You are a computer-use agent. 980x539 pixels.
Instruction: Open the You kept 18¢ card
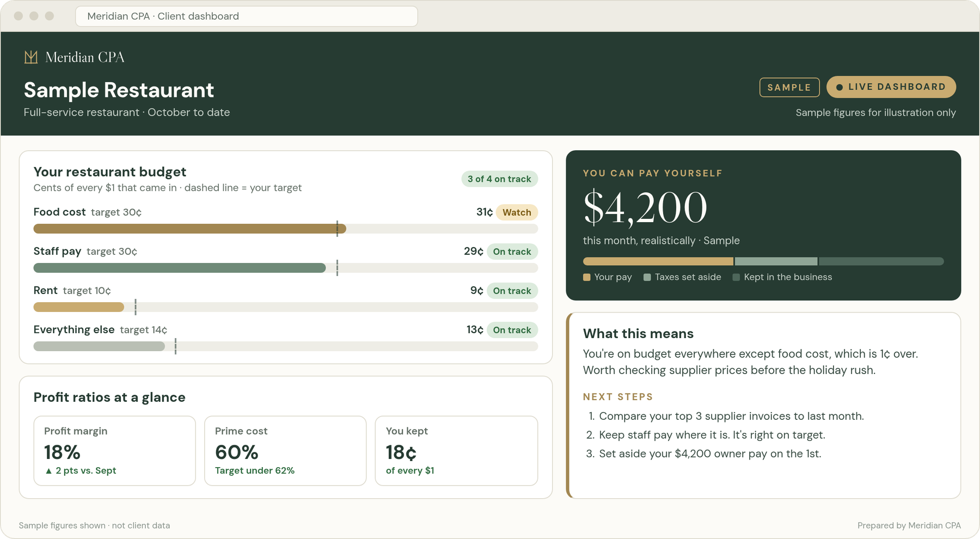(x=456, y=451)
